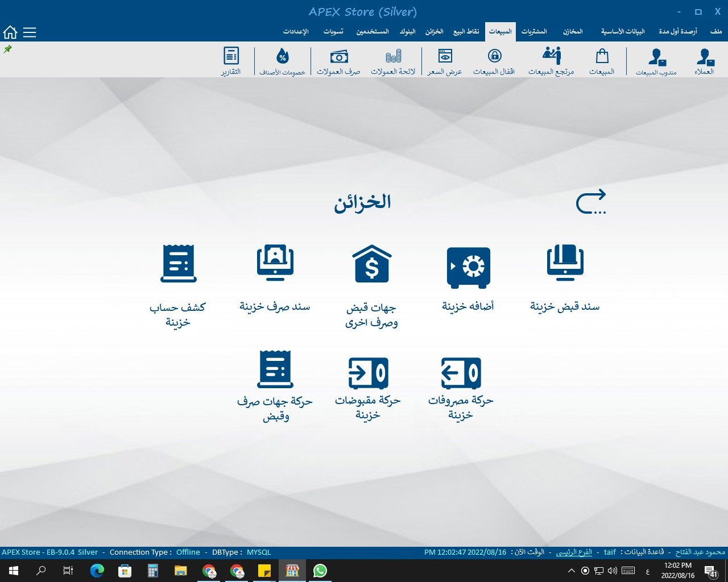Expand the hamburger menu

(30, 32)
